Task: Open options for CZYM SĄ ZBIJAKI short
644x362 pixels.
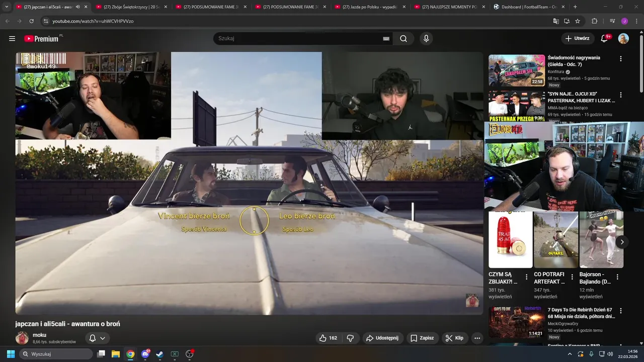Action: coord(526,277)
